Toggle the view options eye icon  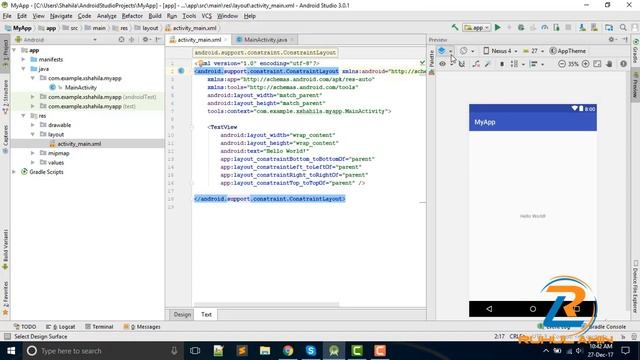click(442, 64)
